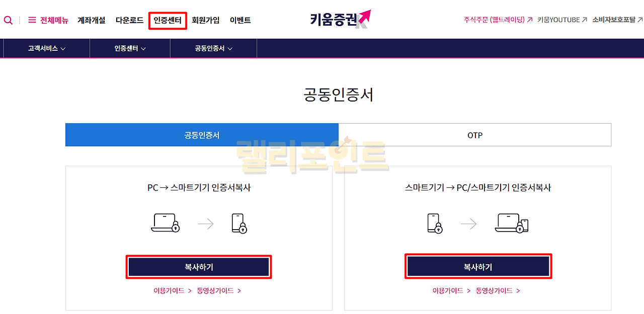Screen dimensions: 644x314
Task: Select the 공동인증서 tab
Action: click(x=202, y=135)
